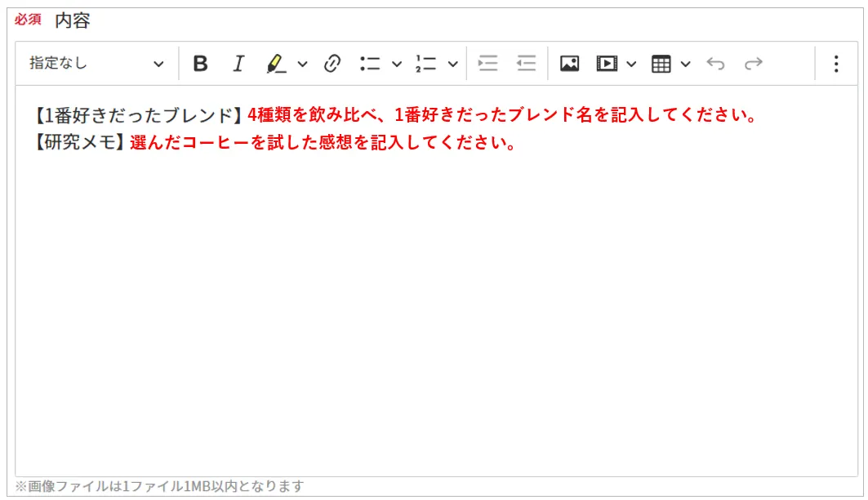Open the three-dot more options menu

click(x=835, y=64)
